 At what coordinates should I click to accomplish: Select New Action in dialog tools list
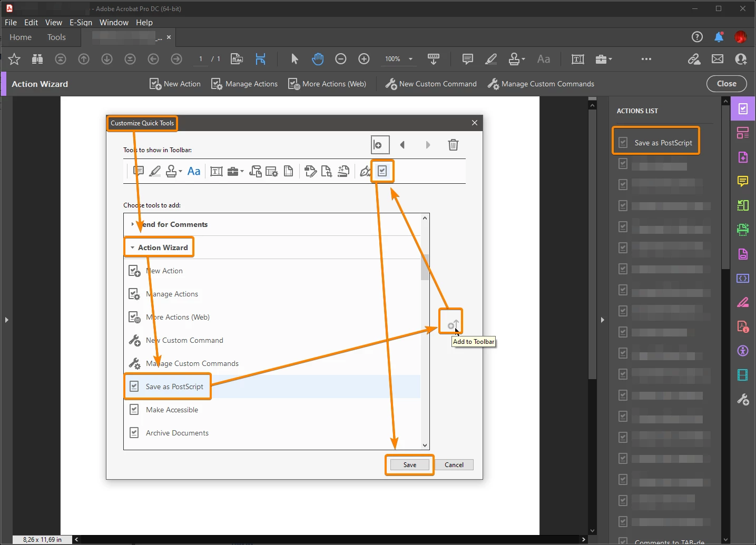(x=272, y=271)
